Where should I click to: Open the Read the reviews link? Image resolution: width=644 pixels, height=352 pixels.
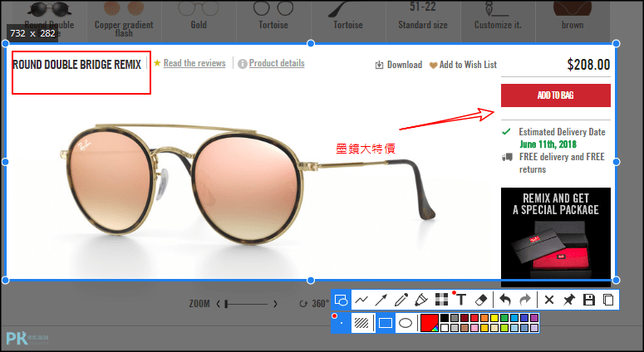coord(194,63)
